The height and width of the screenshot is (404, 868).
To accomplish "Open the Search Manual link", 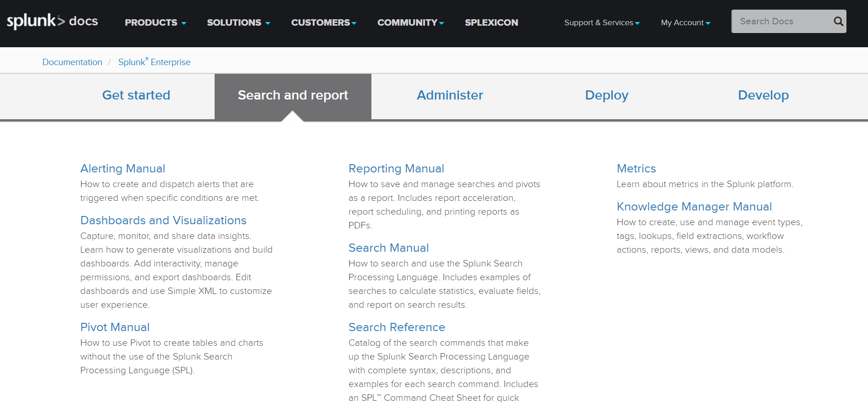I will point(389,248).
